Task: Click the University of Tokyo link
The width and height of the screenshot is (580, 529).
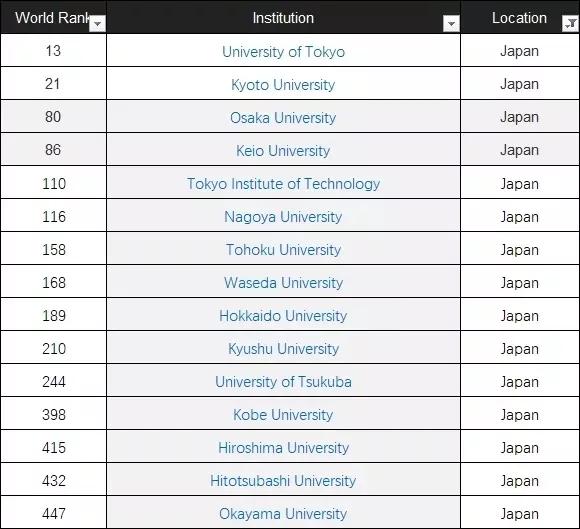Action: tap(283, 52)
